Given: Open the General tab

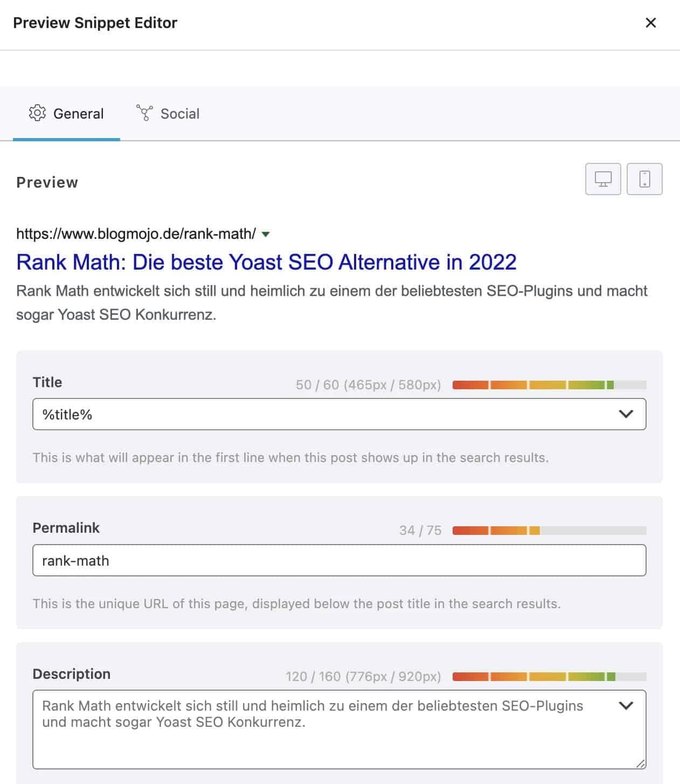Looking at the screenshot, I should point(66,114).
